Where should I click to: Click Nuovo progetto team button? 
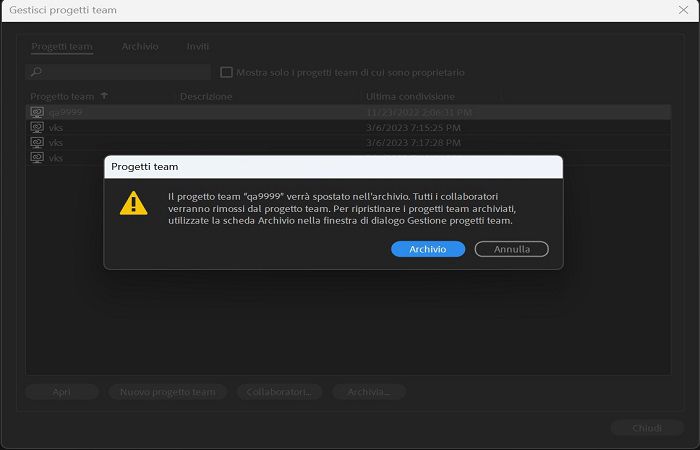pyautogui.click(x=168, y=392)
